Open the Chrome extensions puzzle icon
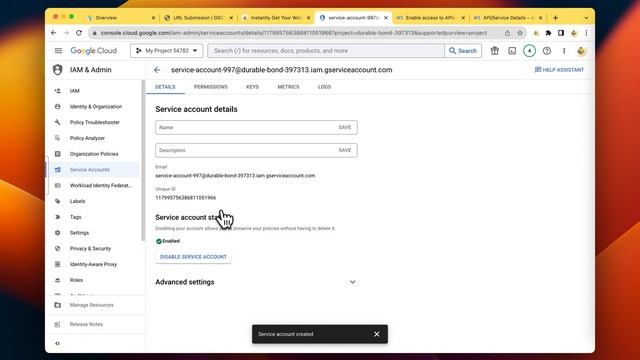Screen dimensions: 640x360 549,33
